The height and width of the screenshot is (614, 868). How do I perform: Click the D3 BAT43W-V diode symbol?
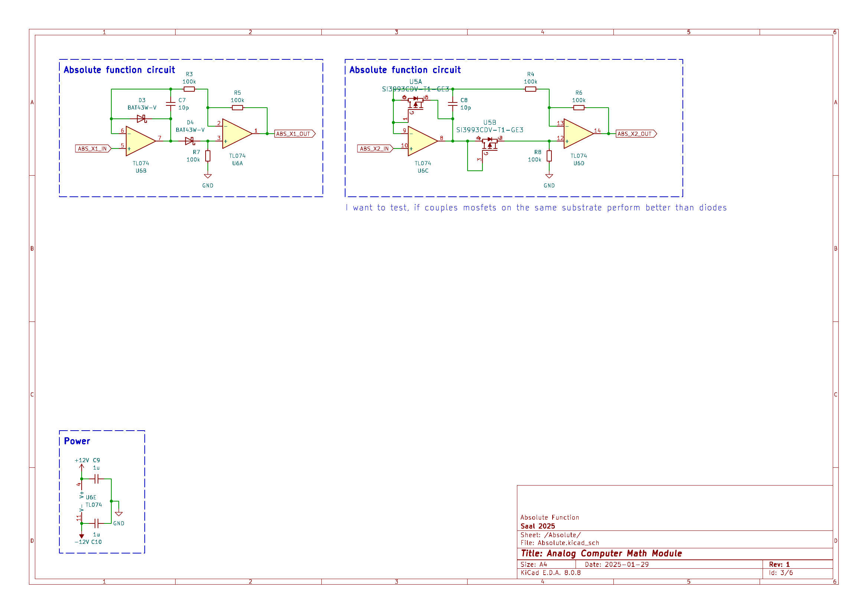point(142,118)
